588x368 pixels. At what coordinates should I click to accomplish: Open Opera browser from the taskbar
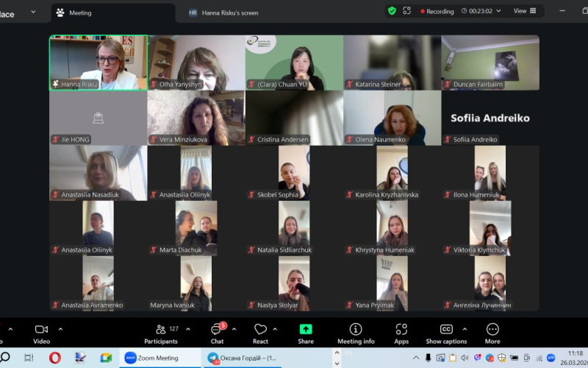[54, 358]
